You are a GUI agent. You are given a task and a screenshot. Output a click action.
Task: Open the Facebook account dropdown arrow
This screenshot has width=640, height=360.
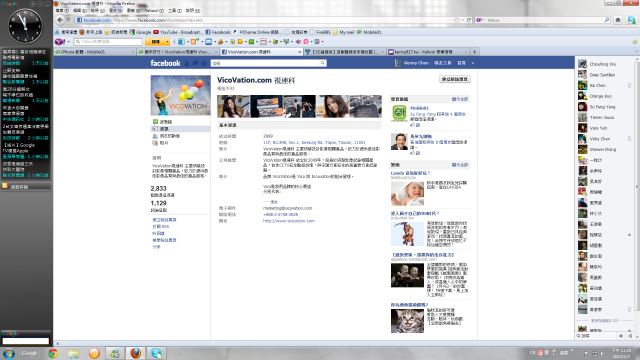pos(473,63)
